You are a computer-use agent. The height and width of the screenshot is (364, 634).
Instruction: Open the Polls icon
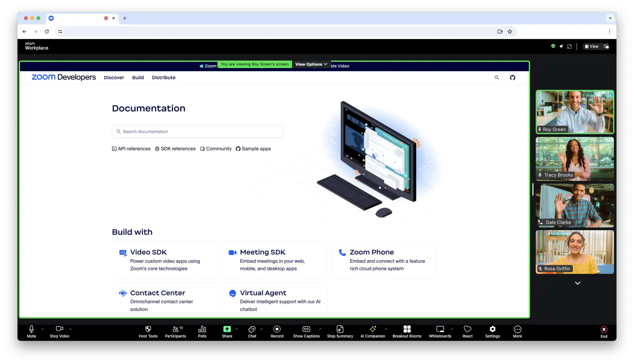(202, 329)
